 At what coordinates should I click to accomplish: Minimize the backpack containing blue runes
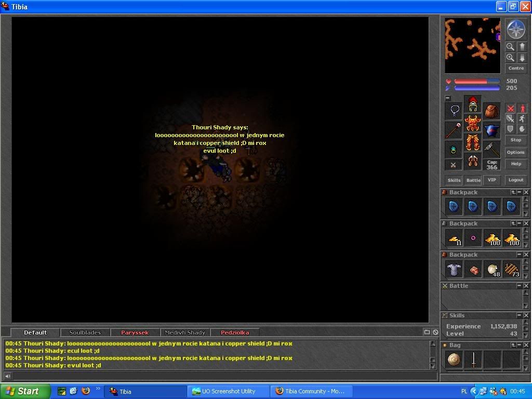coord(519,192)
